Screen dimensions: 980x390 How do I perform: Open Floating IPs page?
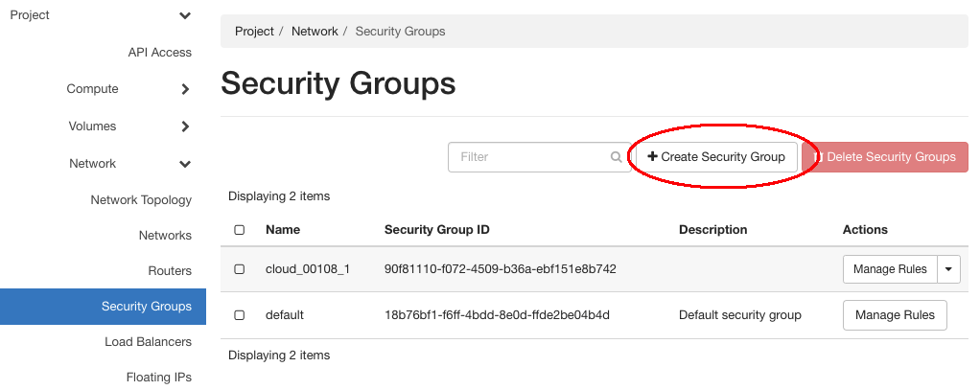(159, 378)
